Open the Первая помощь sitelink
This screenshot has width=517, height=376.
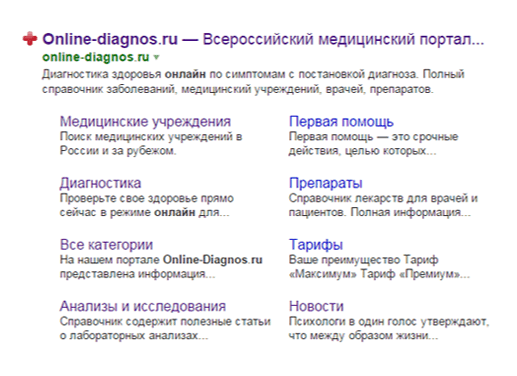coord(341,121)
